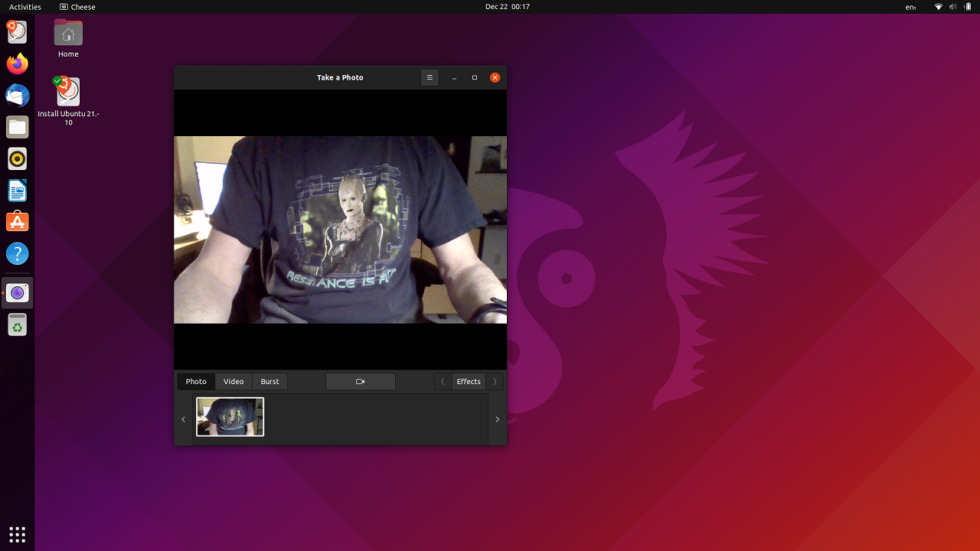Click the battery status icon

click(x=968, y=7)
